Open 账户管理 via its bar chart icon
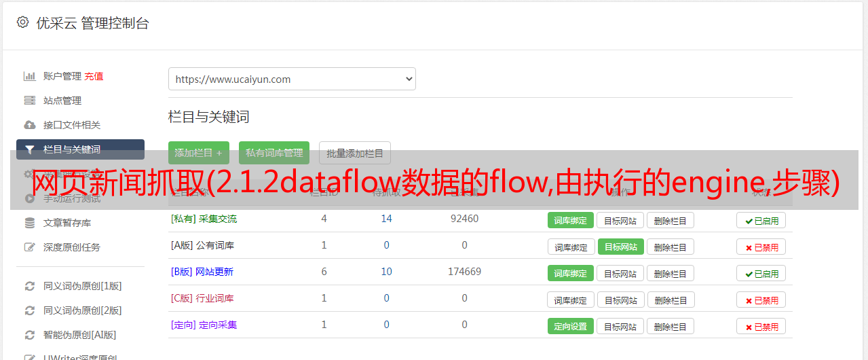The width and height of the screenshot is (868, 360). coord(29,76)
